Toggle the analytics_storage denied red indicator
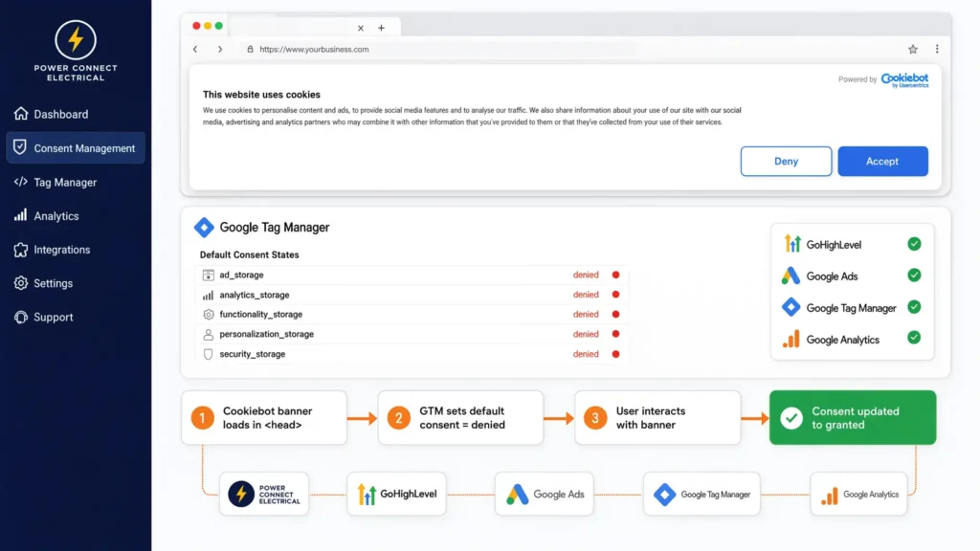 (x=615, y=295)
